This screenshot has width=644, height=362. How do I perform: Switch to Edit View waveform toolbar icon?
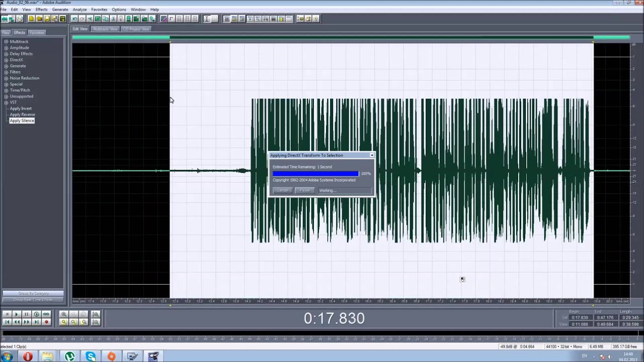[x=4, y=19]
